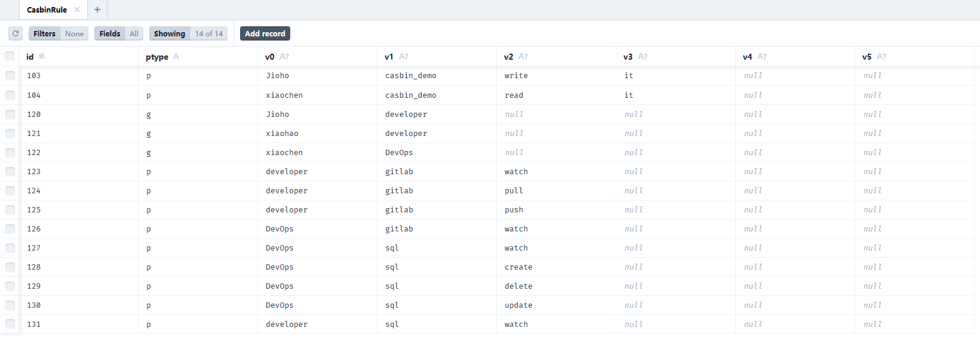Close the CasbinRule tab
This screenshot has height=343, width=980.
pyautogui.click(x=77, y=10)
